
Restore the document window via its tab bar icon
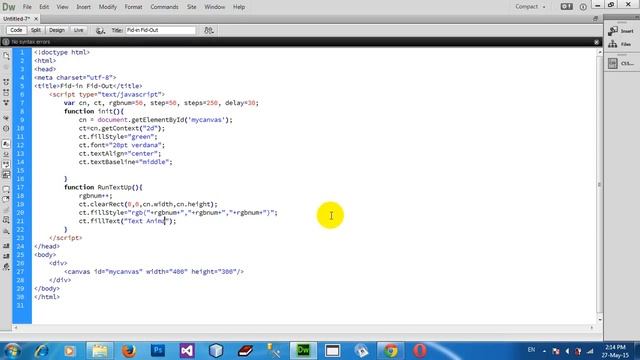[x=596, y=19]
